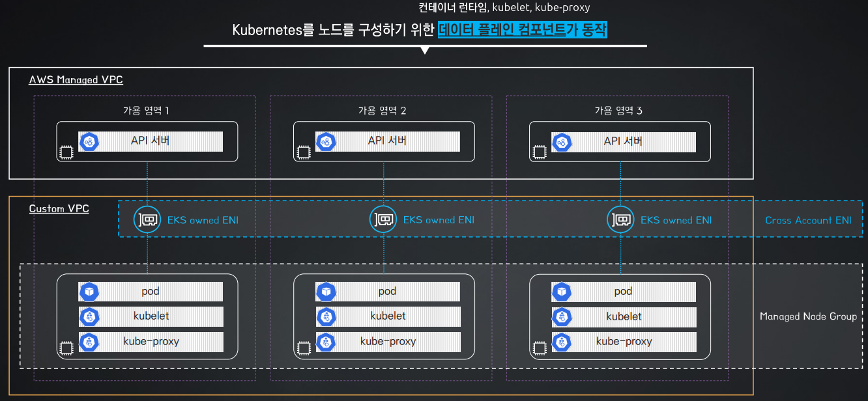The width and height of the screenshot is (868, 401).
Task: Select the Cross Account ENI label
Action: click(808, 220)
